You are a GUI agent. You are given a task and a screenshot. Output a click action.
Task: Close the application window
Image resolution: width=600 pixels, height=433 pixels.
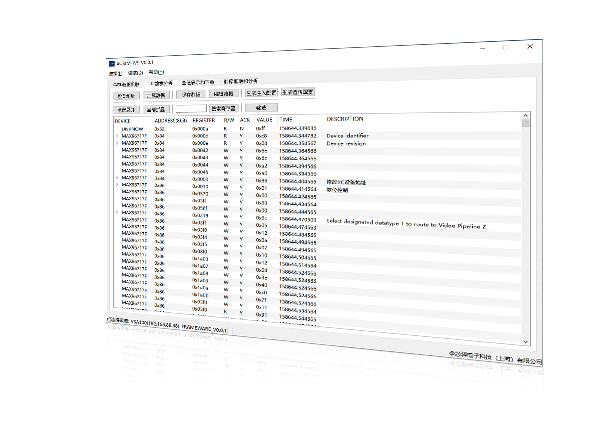[530, 46]
